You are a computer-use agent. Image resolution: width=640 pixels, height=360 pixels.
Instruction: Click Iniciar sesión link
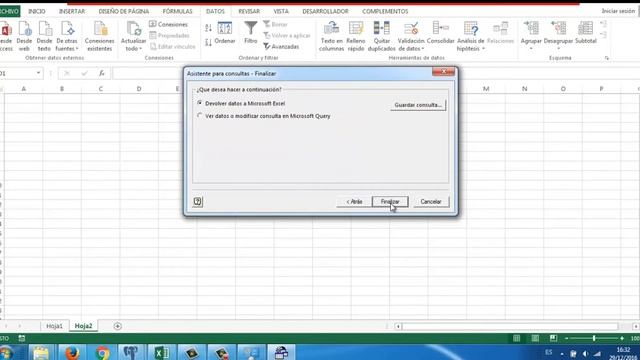[x=618, y=11]
